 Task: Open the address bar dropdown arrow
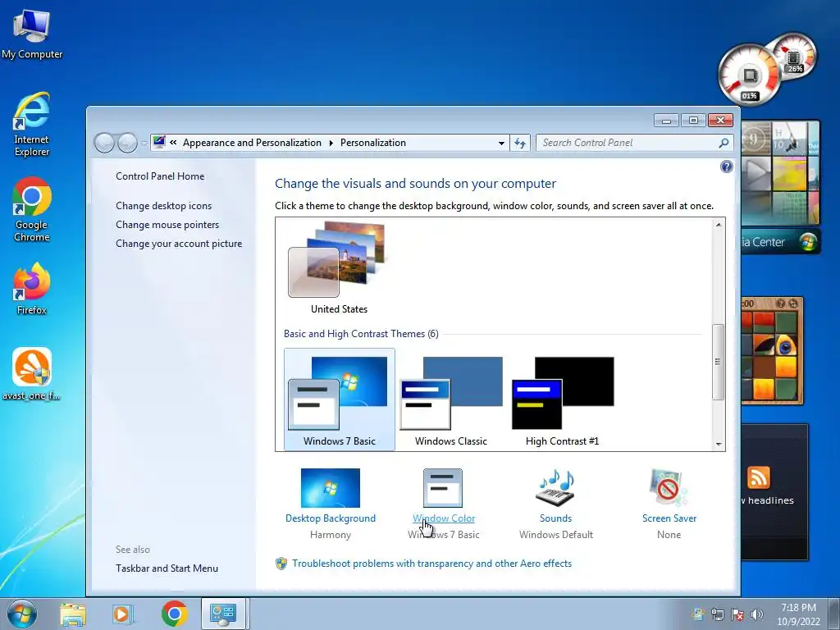click(x=501, y=143)
